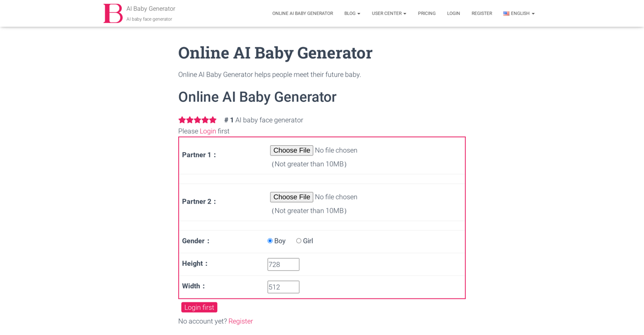Select the Girl gender radio button

pos(299,241)
